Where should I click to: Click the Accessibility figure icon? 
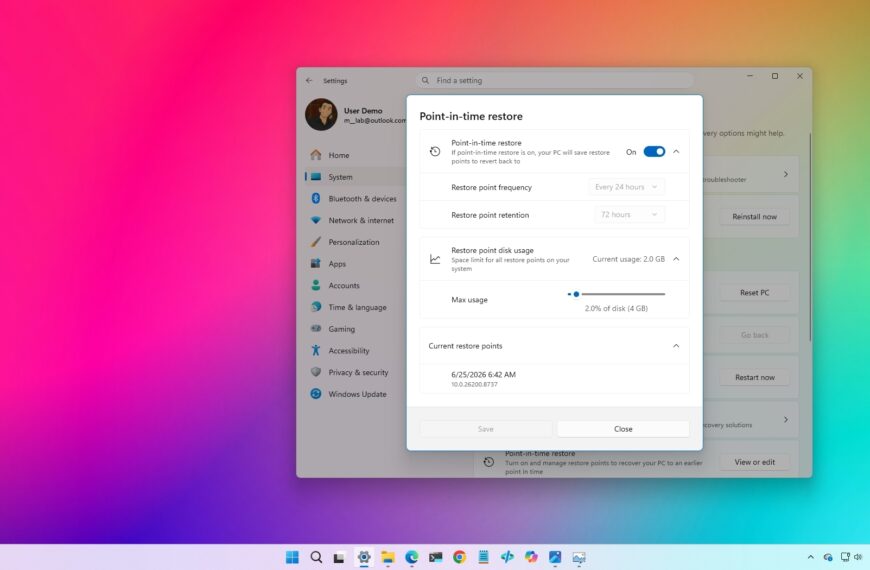tap(316, 350)
